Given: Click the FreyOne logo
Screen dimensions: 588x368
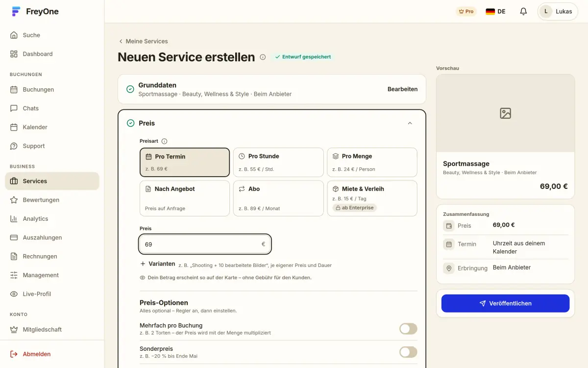Looking at the screenshot, I should click(35, 12).
